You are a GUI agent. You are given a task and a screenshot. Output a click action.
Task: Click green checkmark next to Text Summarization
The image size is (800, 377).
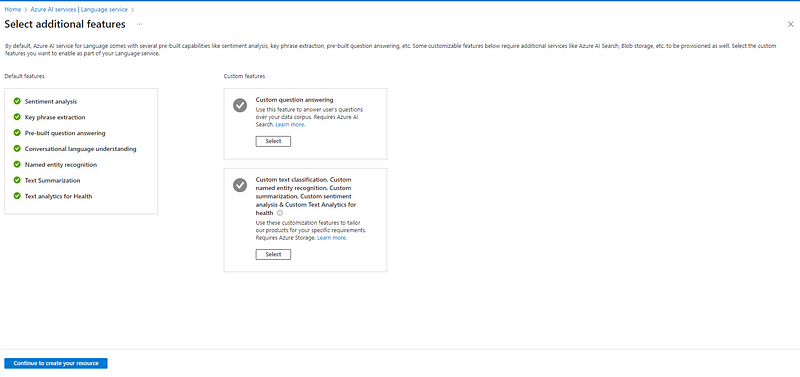17,181
